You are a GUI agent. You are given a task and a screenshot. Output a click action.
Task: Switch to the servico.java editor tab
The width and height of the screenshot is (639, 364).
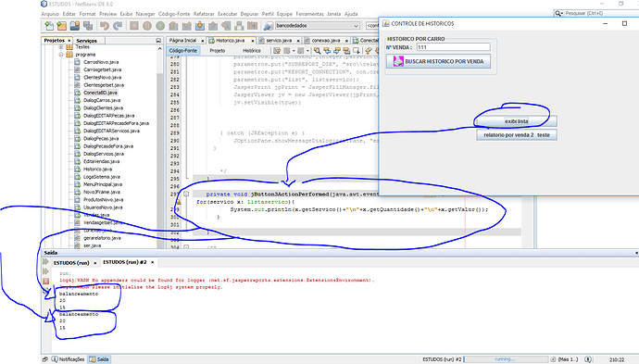[x=279, y=41]
